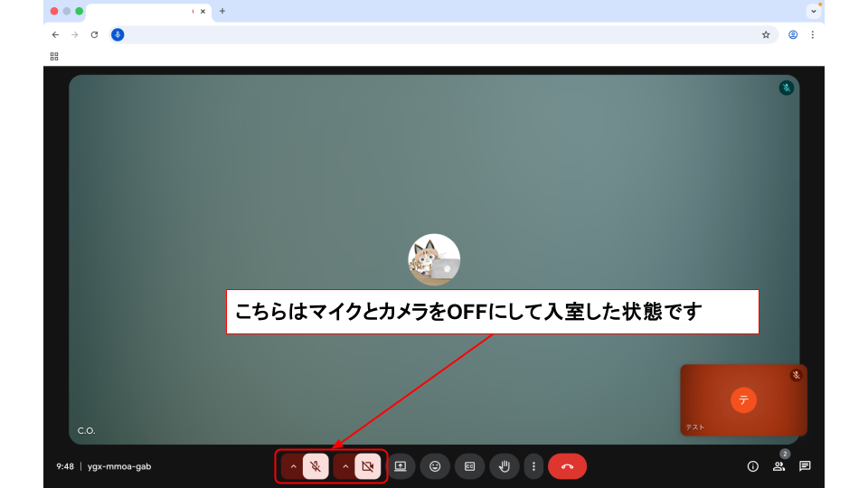The width and height of the screenshot is (868, 488).
Task: Open the emoji reactions button
Action: tap(435, 466)
